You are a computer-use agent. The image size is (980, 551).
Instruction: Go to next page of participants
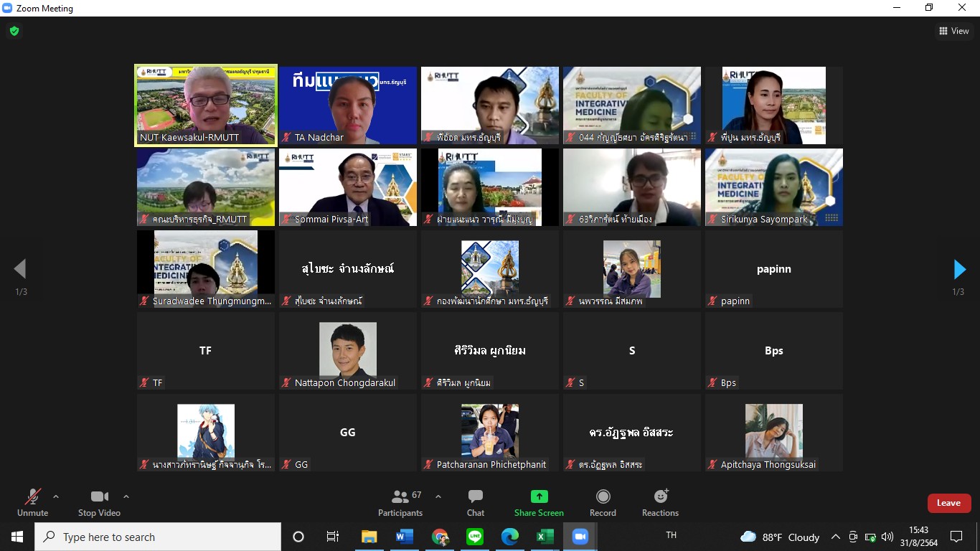tap(959, 269)
